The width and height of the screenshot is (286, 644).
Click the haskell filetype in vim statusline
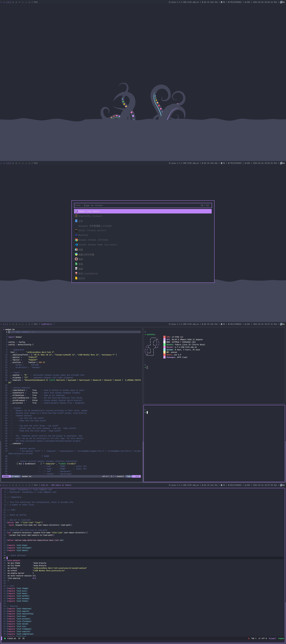(x=120, y=476)
